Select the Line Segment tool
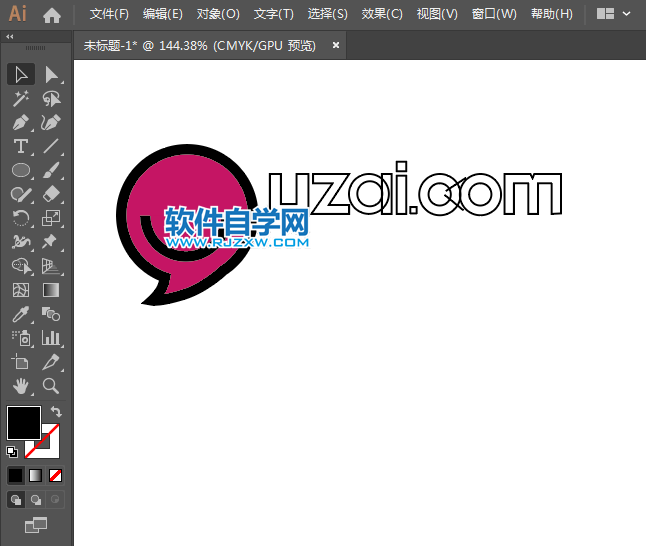Image resolution: width=646 pixels, height=546 pixels. [51, 146]
